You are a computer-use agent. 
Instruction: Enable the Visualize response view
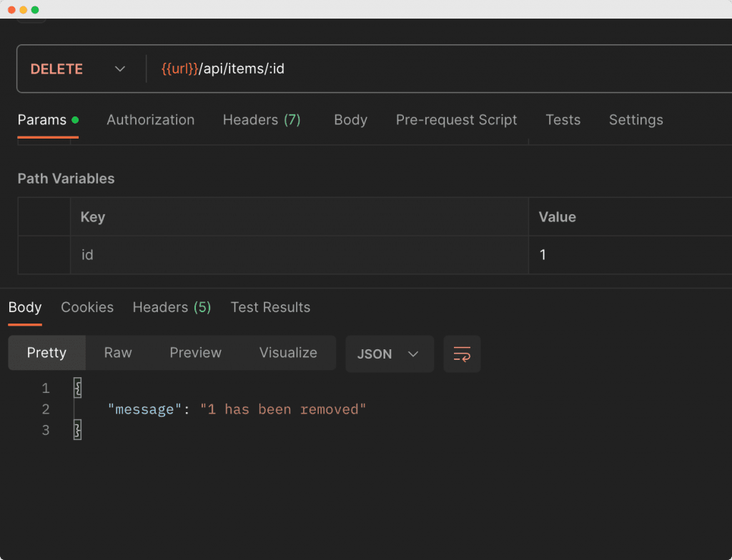(287, 352)
